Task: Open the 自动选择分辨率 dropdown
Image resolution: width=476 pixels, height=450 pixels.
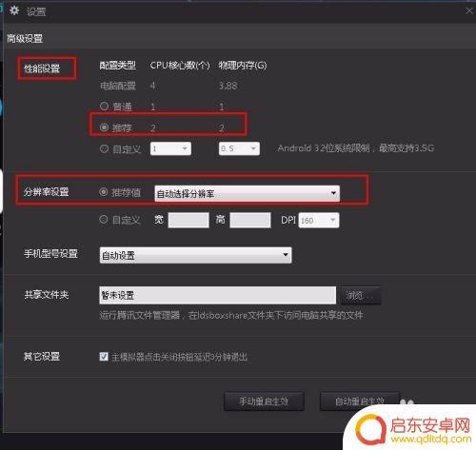Action: click(248, 193)
